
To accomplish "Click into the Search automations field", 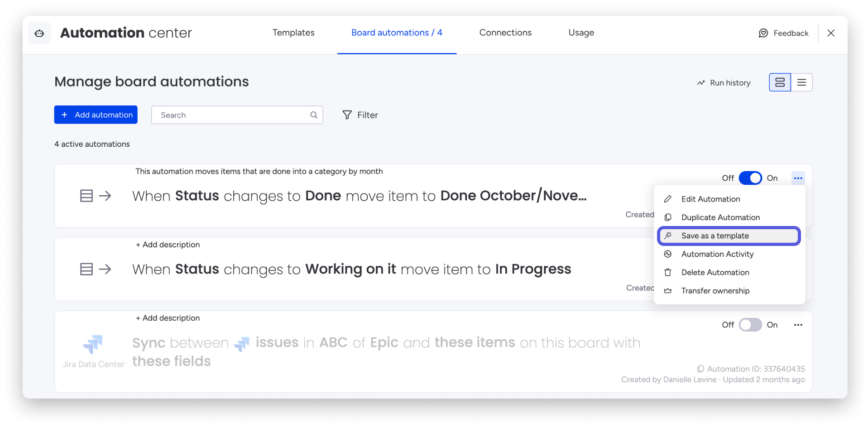I will [x=237, y=115].
